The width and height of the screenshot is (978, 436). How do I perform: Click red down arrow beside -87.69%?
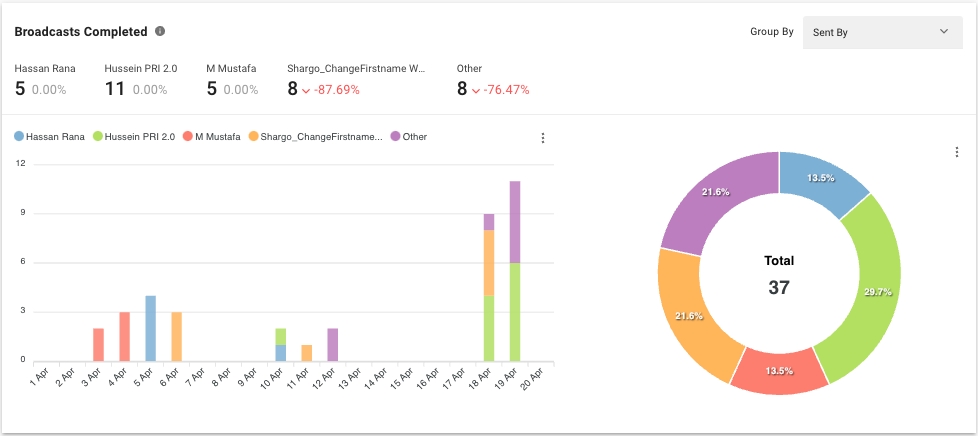(307, 90)
